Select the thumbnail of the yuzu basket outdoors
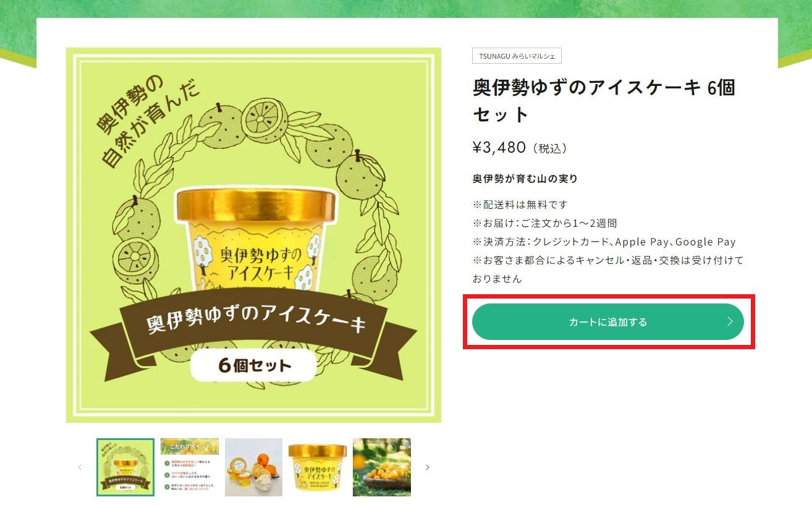This screenshot has width=812, height=505. tap(382, 467)
